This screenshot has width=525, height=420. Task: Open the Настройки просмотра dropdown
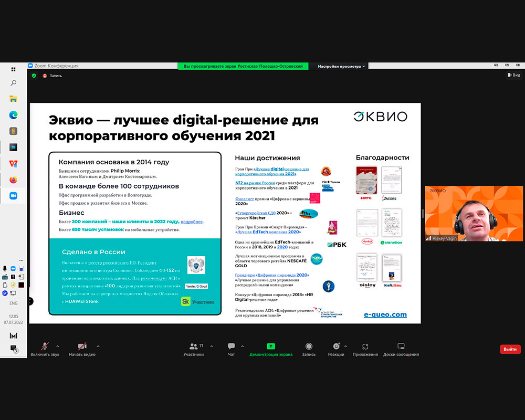341,66
